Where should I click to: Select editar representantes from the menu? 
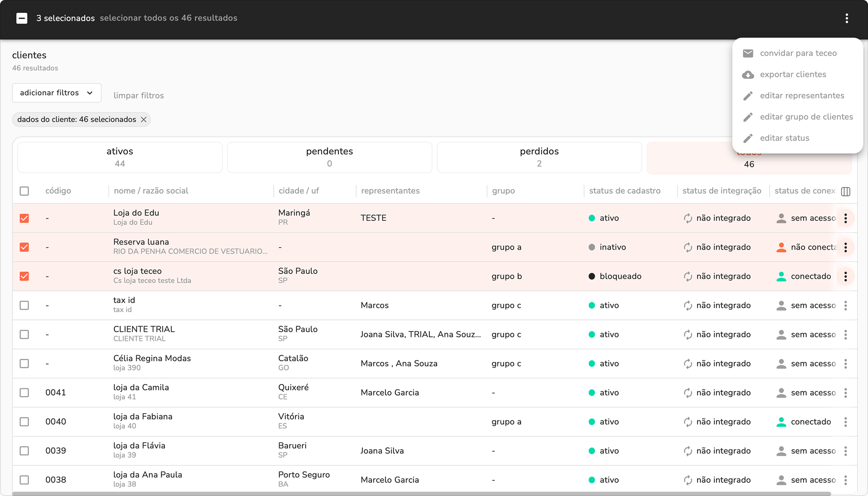coord(801,95)
